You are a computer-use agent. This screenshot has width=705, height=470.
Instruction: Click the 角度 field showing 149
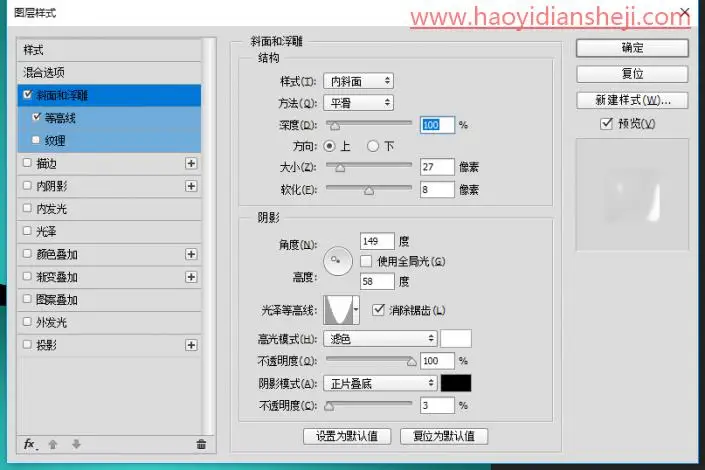click(x=377, y=241)
